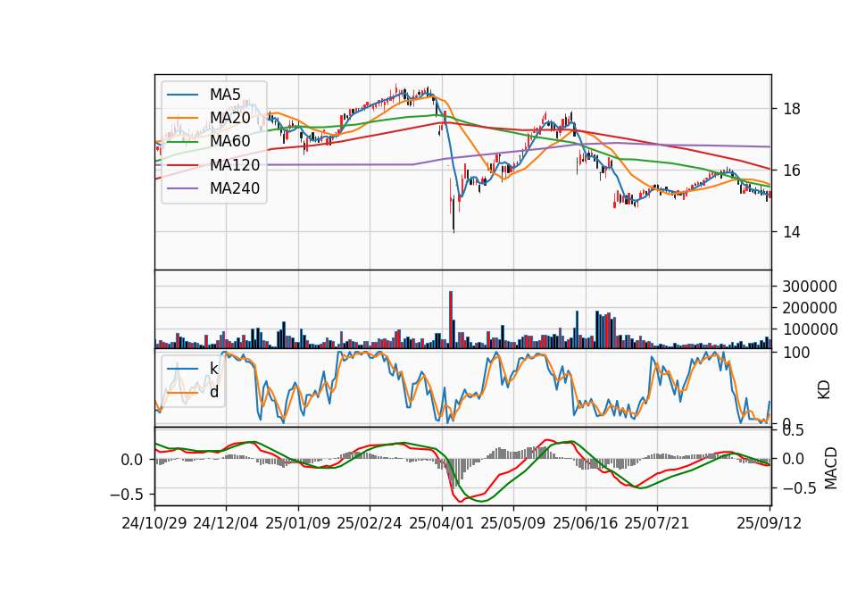Click volume axis label 100000
857x616 pixels.
click(810, 329)
